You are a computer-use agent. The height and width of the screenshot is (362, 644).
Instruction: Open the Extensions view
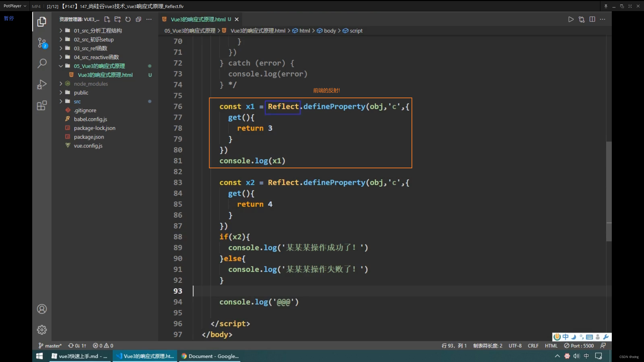click(x=42, y=106)
